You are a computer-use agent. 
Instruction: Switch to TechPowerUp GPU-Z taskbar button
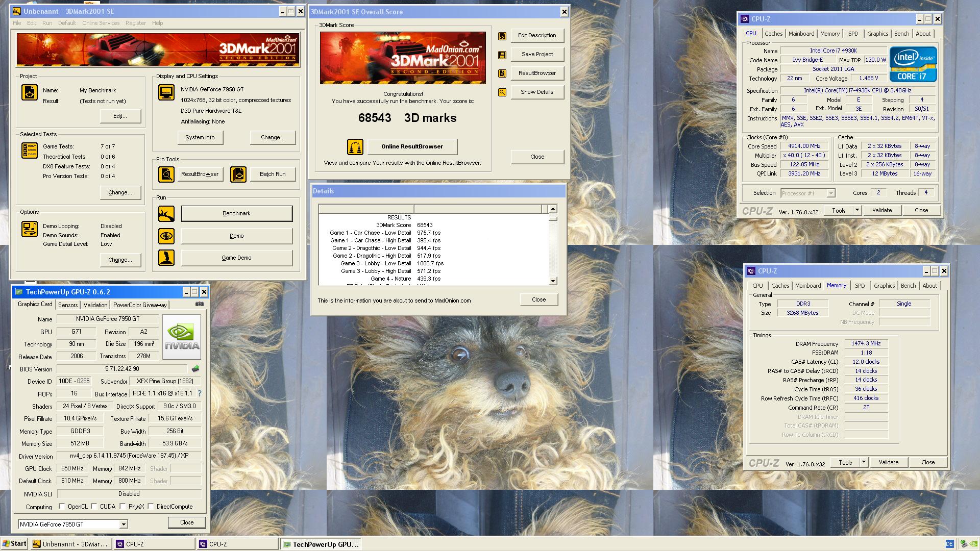tap(321, 544)
